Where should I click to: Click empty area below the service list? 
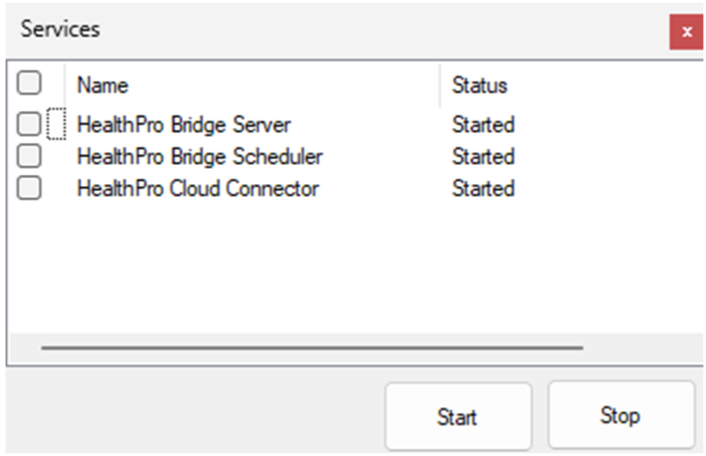pyautogui.click(x=355, y=268)
